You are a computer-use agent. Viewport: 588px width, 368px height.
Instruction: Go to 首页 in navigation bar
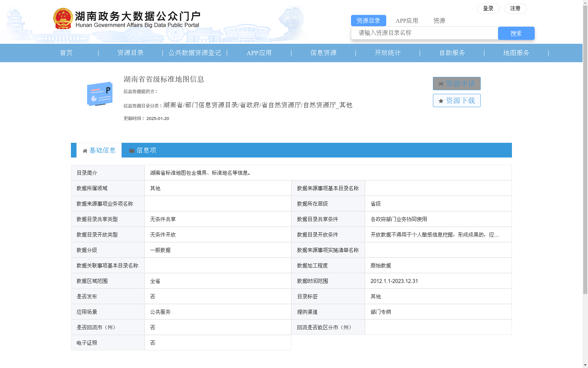(x=66, y=53)
